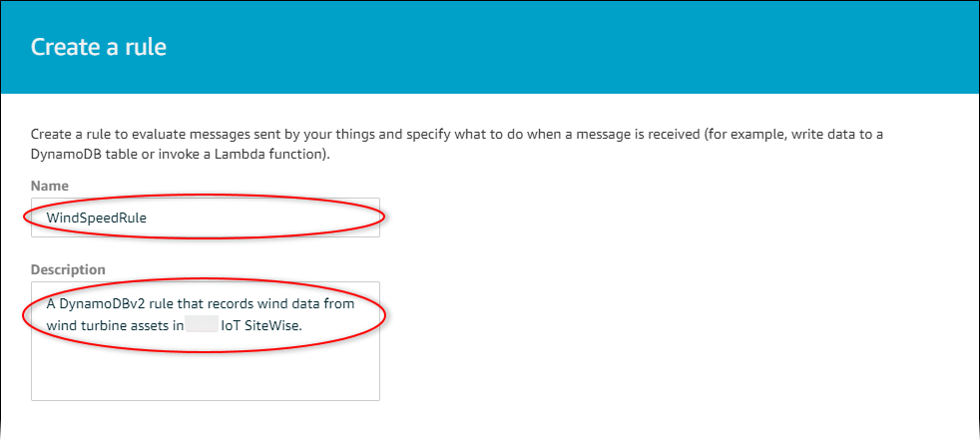980x441 pixels.
Task: Click the Description field label
Action: pyautogui.click(x=69, y=269)
